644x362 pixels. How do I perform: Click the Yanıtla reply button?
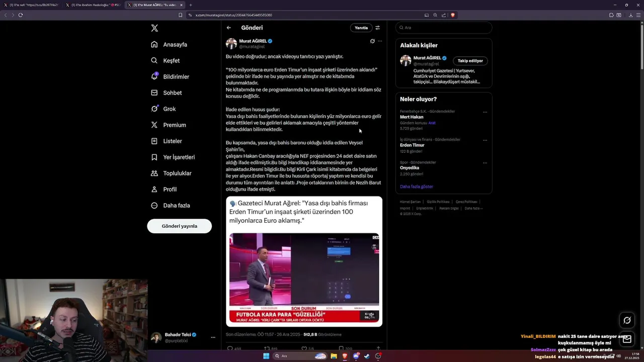[361, 28]
